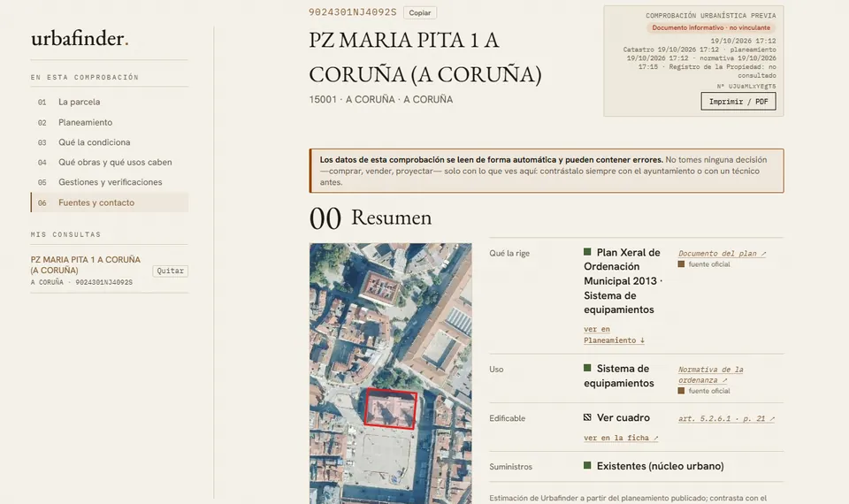The image size is (849, 504).
Task: Go to the 'Planeamiento' section
Action: (86, 122)
